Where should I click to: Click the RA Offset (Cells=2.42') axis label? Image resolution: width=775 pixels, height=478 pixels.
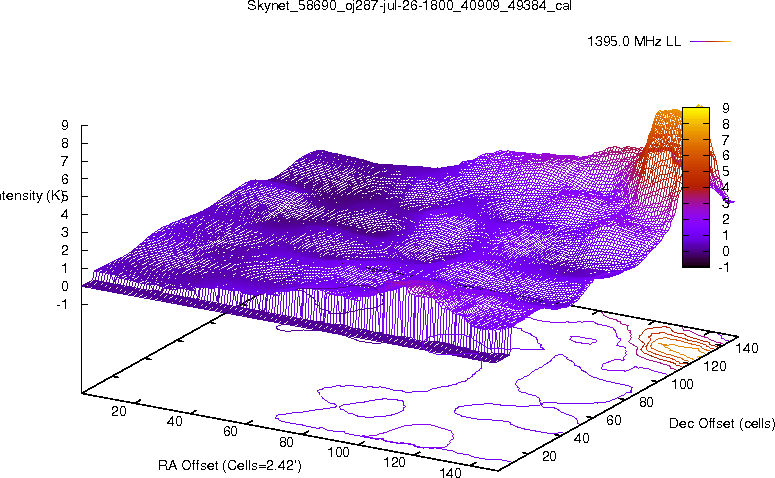tap(229, 465)
